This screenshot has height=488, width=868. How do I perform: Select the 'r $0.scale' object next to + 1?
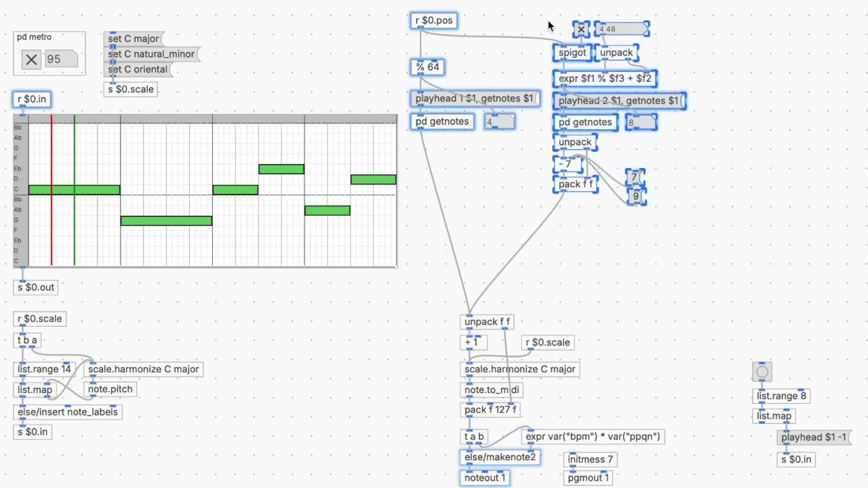(x=548, y=343)
